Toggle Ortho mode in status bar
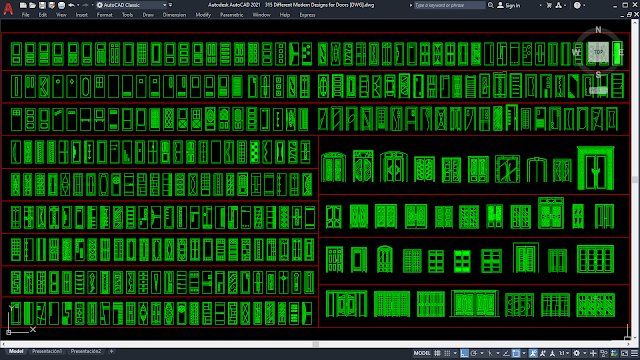Screen dimensions: 640x360 tap(464, 353)
